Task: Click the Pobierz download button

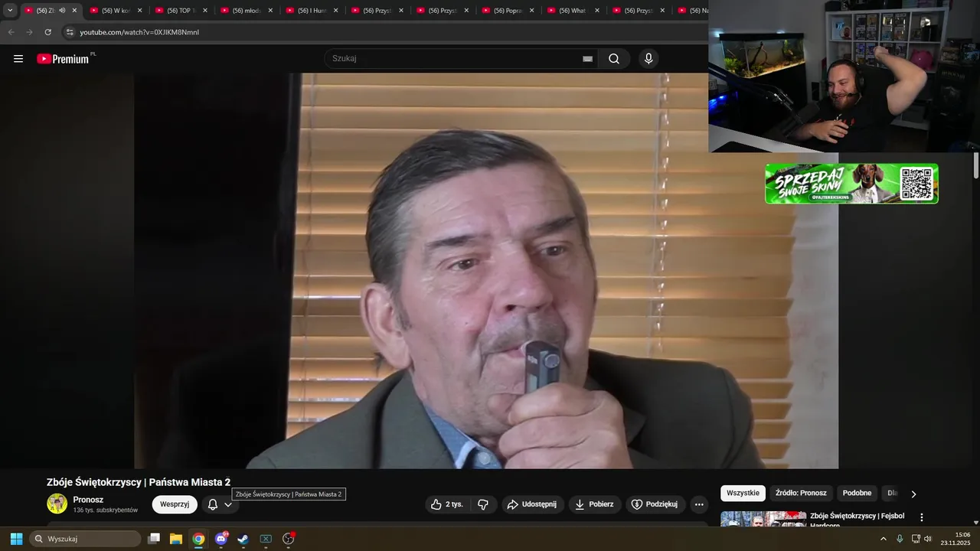Action: 594,504
